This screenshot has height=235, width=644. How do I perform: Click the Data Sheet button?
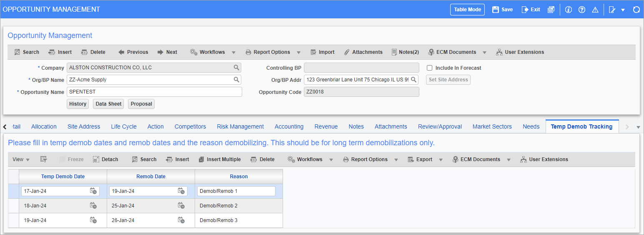pos(108,104)
